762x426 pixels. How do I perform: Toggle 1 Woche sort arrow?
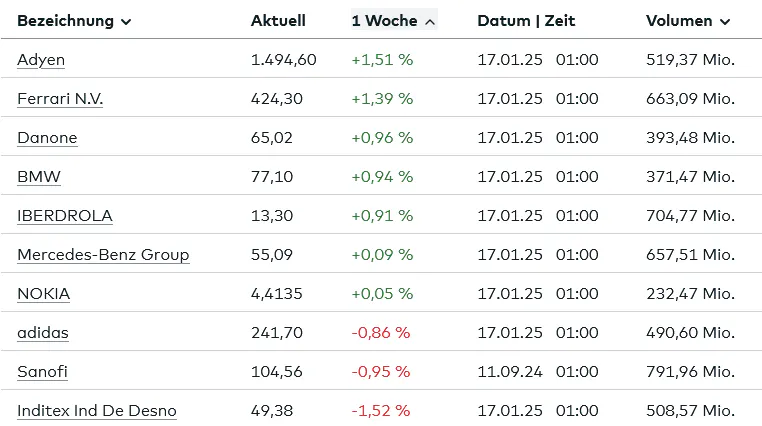click(430, 22)
